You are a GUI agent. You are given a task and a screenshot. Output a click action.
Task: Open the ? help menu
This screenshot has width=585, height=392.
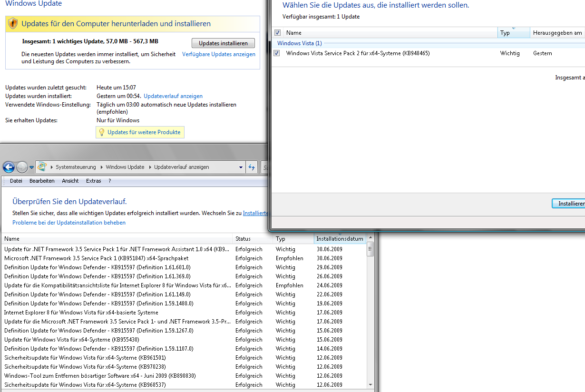110,181
